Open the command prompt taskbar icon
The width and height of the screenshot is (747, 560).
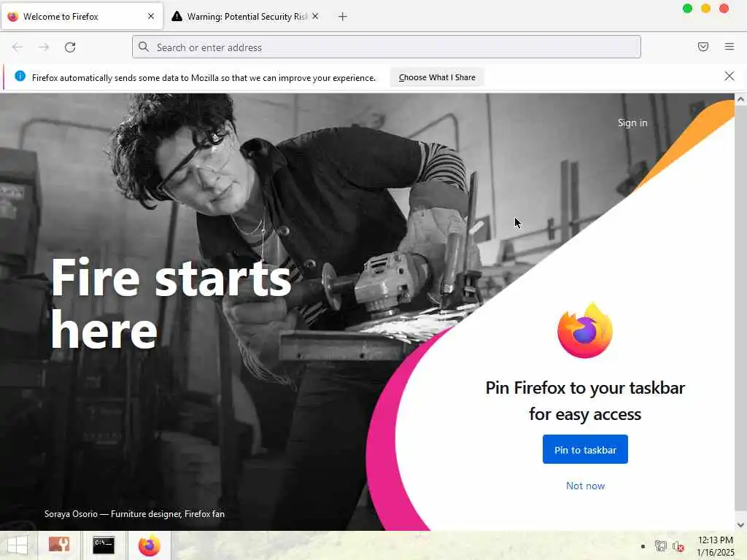click(104, 545)
